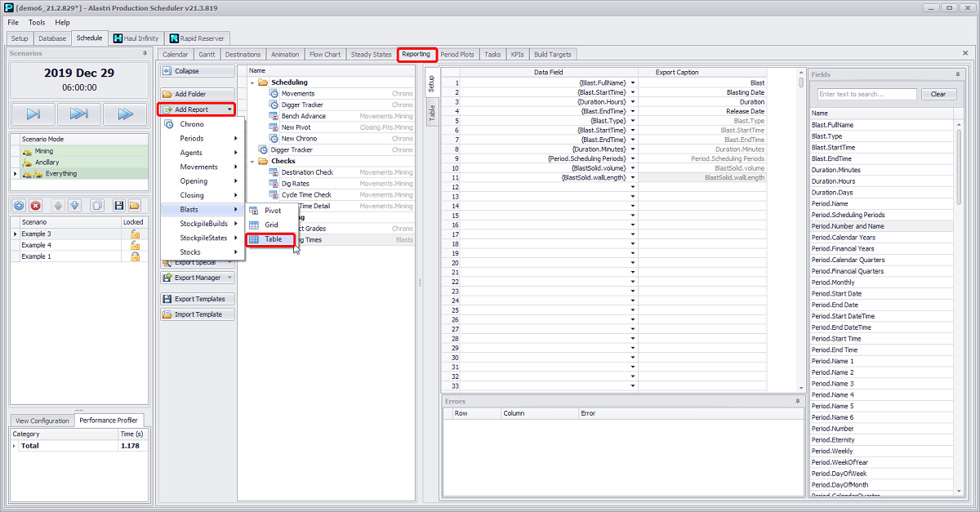Click the Import Template button
Viewport: 980px width, 512px height.
click(197, 314)
